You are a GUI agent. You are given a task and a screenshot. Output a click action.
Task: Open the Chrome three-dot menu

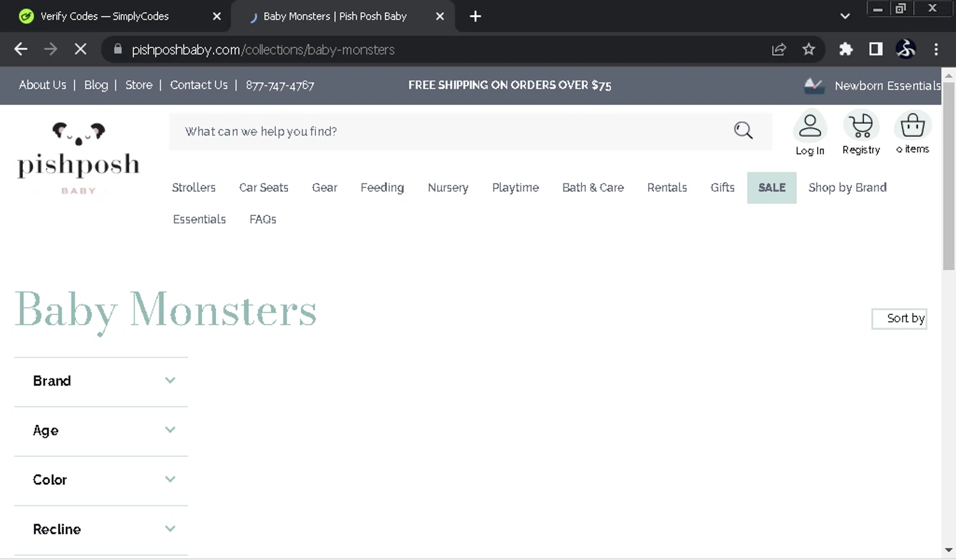pyautogui.click(x=936, y=49)
